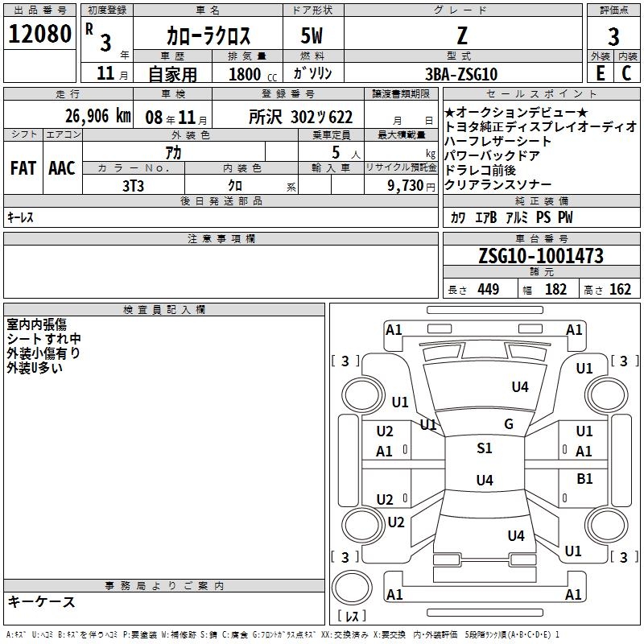This screenshot has width=644, height=644.
Task: Click the spare tire circle above レス
Action: point(352,588)
